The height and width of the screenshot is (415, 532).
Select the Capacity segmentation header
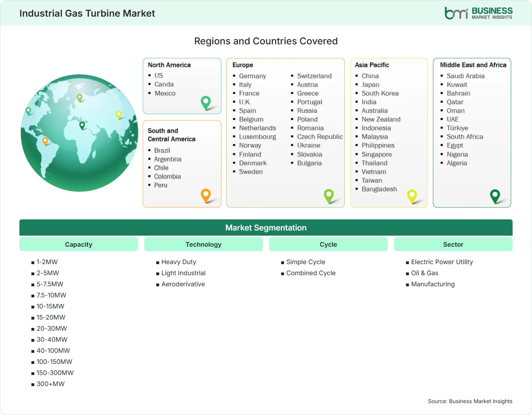pyautogui.click(x=78, y=244)
